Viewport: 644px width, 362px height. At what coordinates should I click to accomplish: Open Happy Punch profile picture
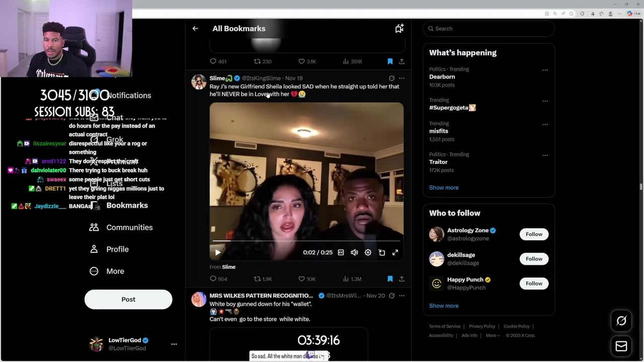[x=437, y=284]
